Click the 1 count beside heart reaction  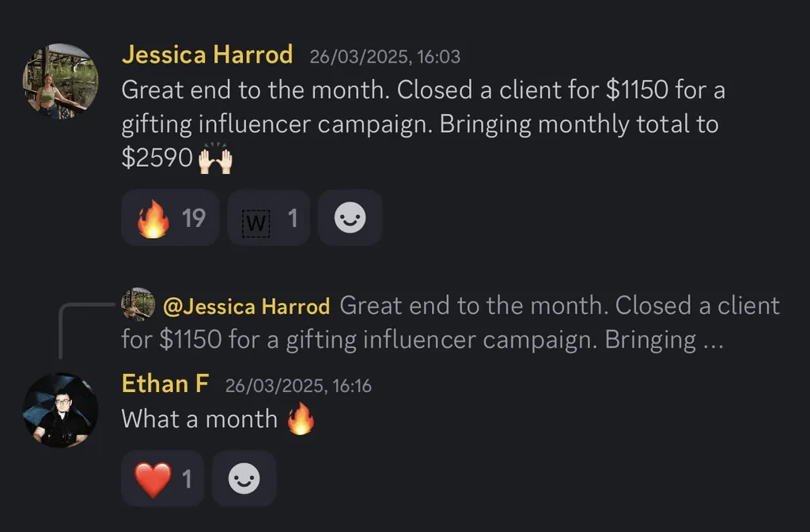coord(187,479)
